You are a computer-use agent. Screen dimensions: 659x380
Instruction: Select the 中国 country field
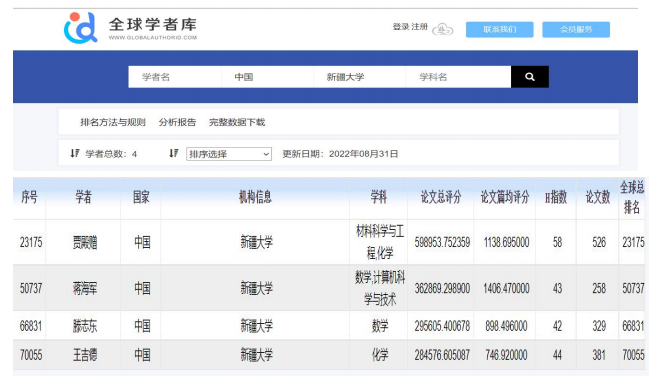(267, 77)
